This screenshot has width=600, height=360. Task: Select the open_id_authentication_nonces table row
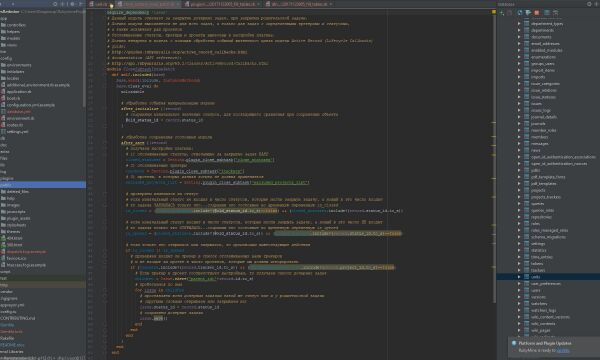tap(548, 163)
